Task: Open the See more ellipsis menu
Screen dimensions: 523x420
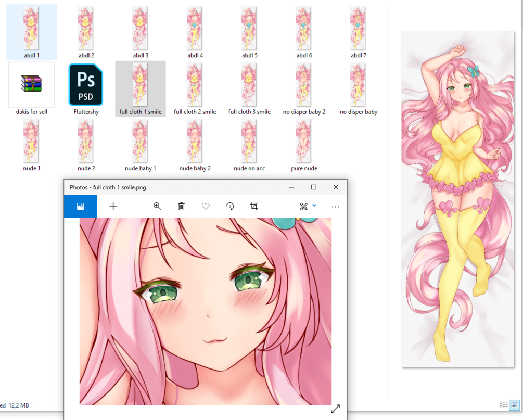Action: click(335, 207)
